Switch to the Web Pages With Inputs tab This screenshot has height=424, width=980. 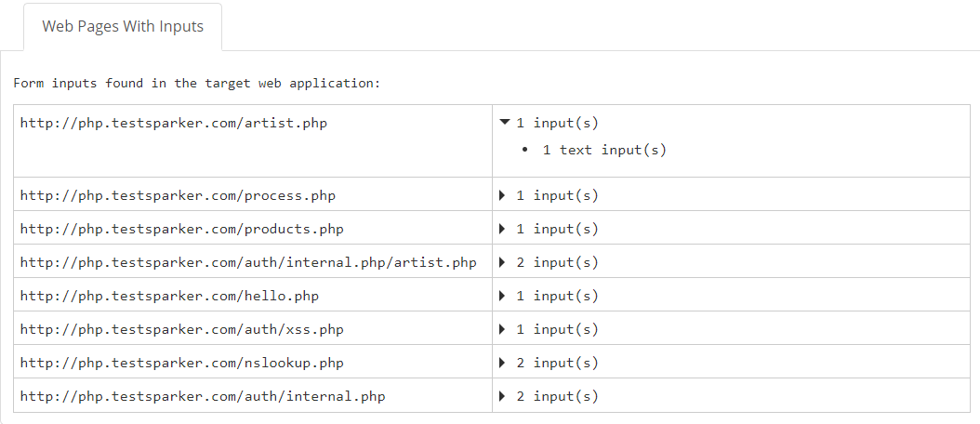[x=123, y=26]
